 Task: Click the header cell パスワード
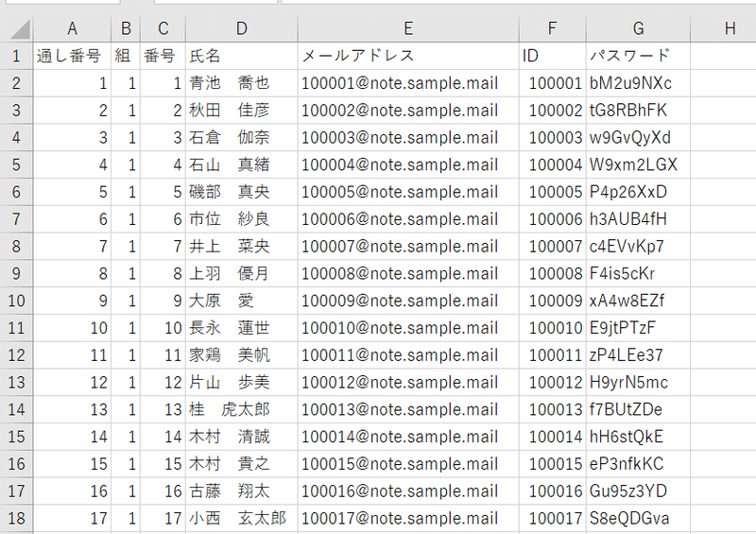click(639, 56)
